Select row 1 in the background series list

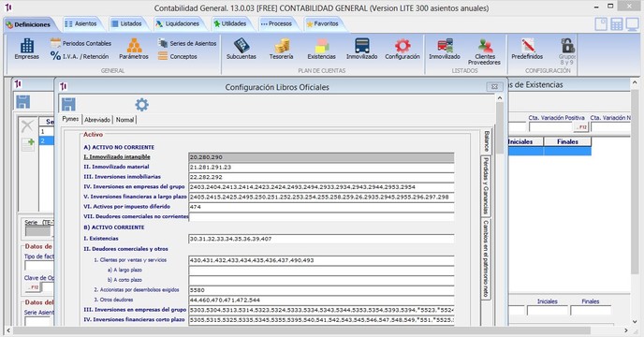pyautogui.click(x=47, y=131)
